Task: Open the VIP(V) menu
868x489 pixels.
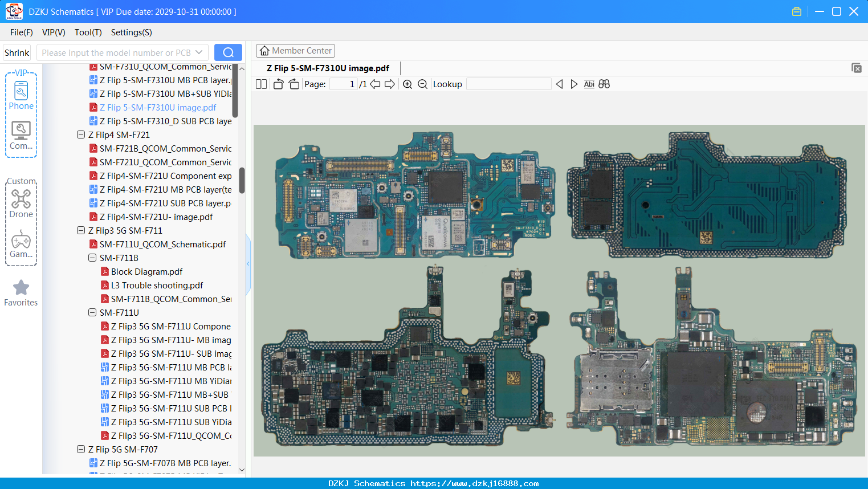Action: tap(54, 32)
